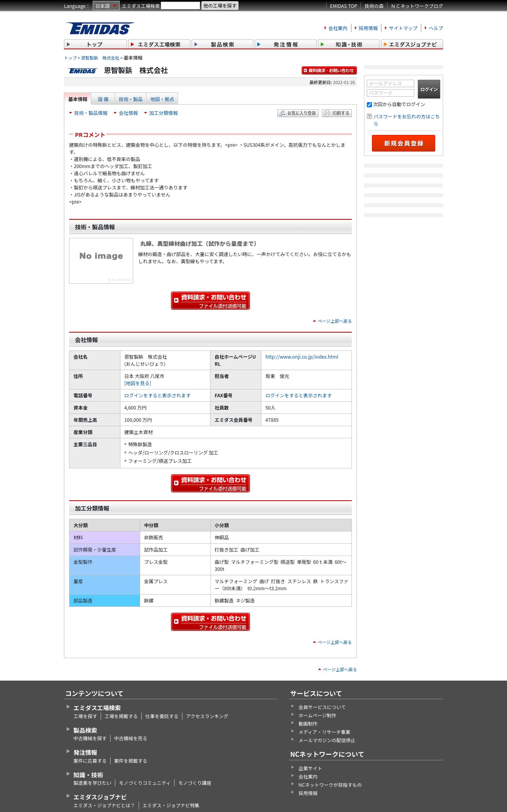
Task: Select 発注情報 navigation menu
Action: pos(285,44)
